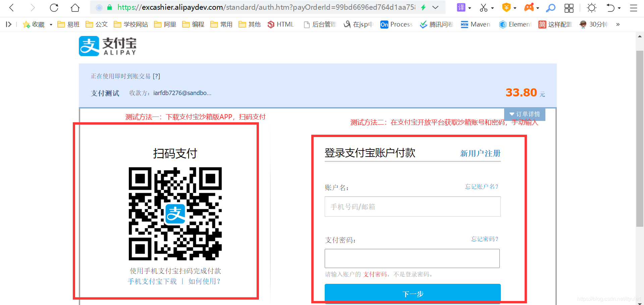Click the page scrollbar up arrow
This screenshot has height=305, width=644.
tap(640, 36)
